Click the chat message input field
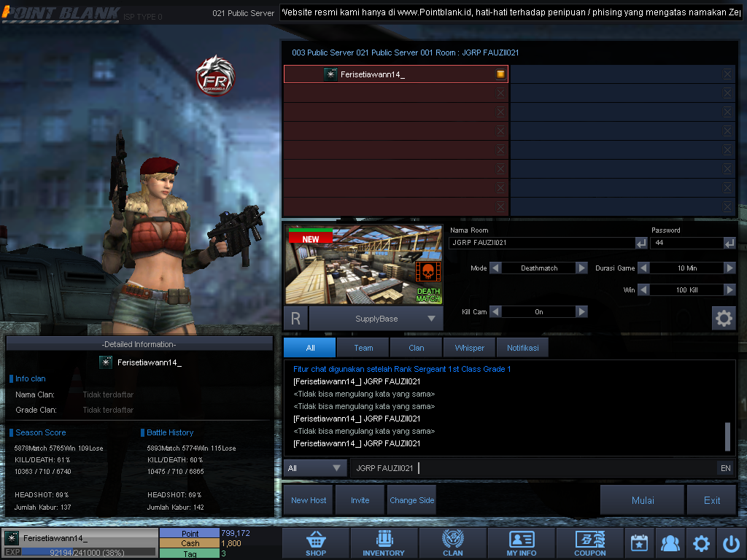The width and height of the screenshot is (747, 560). point(533,468)
